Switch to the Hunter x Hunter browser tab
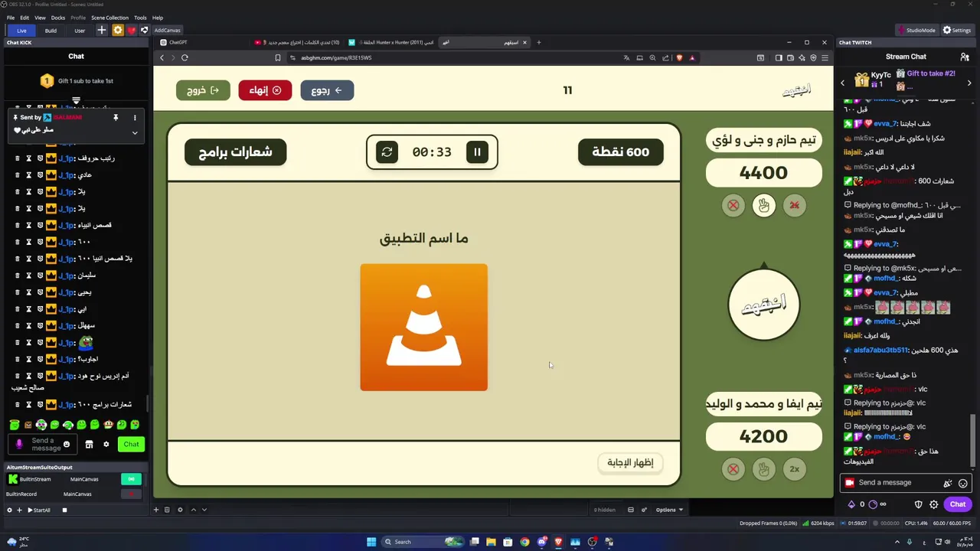The width and height of the screenshot is (980, 551). tap(390, 43)
